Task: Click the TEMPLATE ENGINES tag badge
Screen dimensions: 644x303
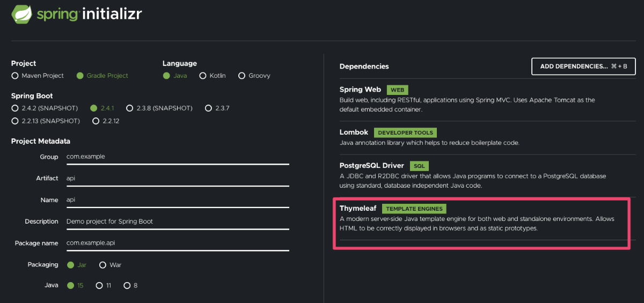Action: (x=414, y=209)
